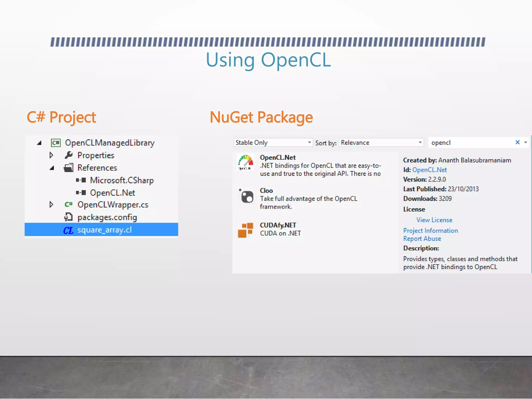The width and height of the screenshot is (532, 399).
Task: Click the CL icon beside square_array.cl
Action: pyautogui.click(x=69, y=230)
